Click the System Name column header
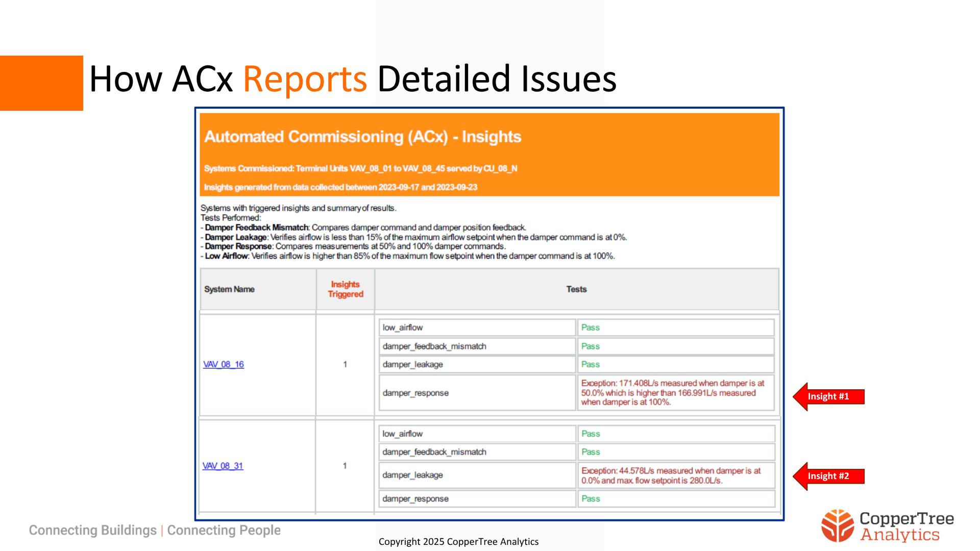 [x=229, y=289]
